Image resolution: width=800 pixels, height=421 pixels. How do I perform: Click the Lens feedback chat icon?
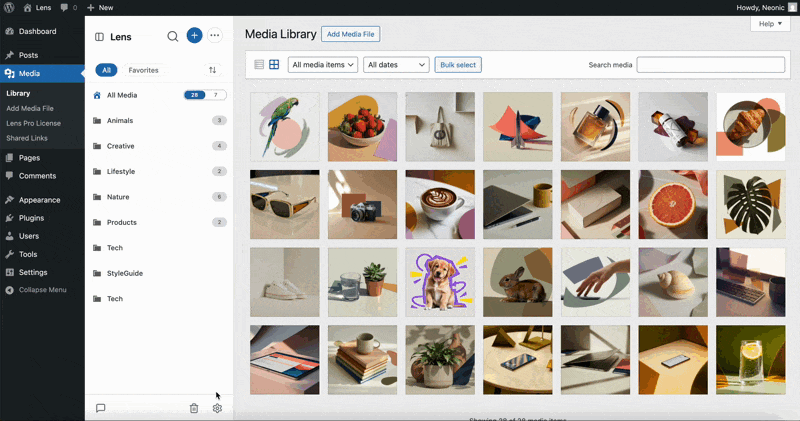click(x=101, y=408)
